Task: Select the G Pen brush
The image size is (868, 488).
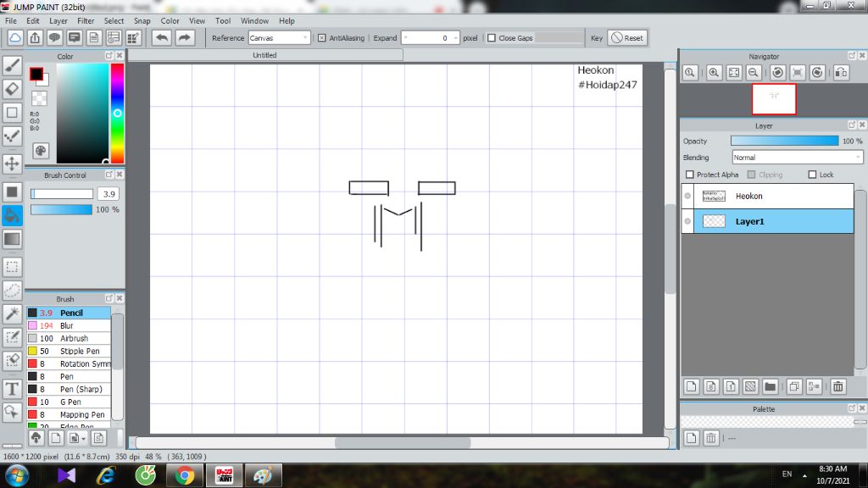Action: [x=69, y=402]
